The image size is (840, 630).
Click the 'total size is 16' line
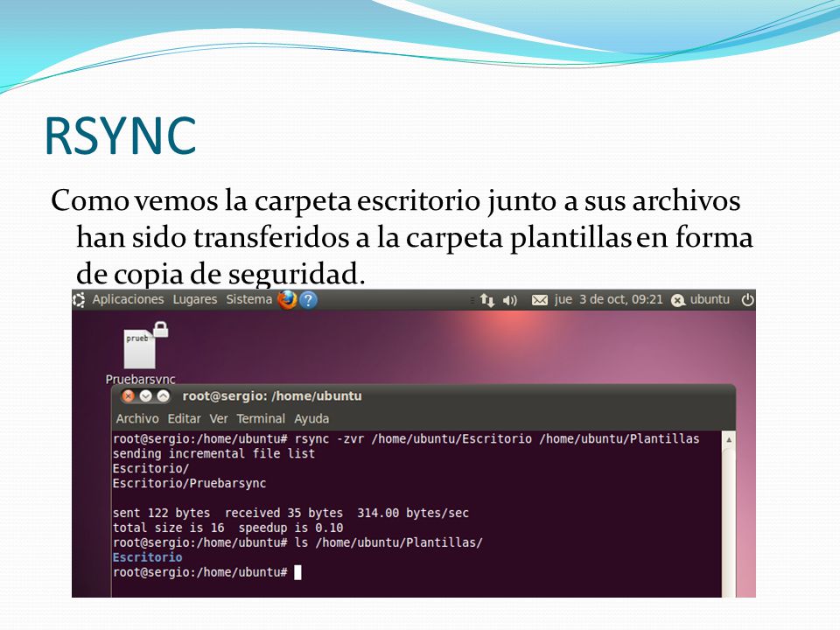click(227, 528)
